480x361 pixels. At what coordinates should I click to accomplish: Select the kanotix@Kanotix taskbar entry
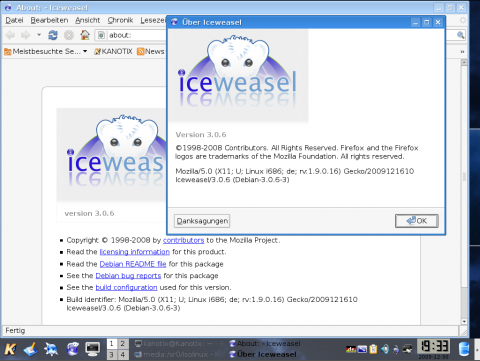(x=180, y=344)
